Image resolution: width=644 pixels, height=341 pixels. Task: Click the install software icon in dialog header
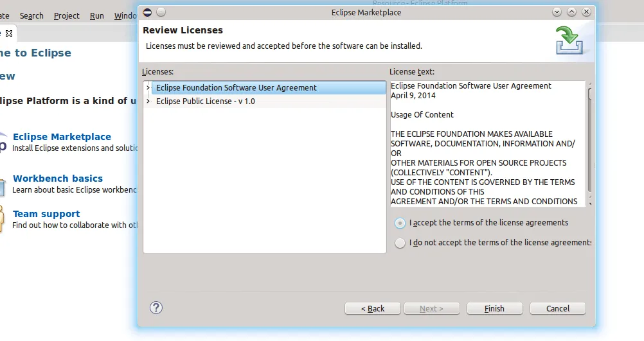click(569, 40)
